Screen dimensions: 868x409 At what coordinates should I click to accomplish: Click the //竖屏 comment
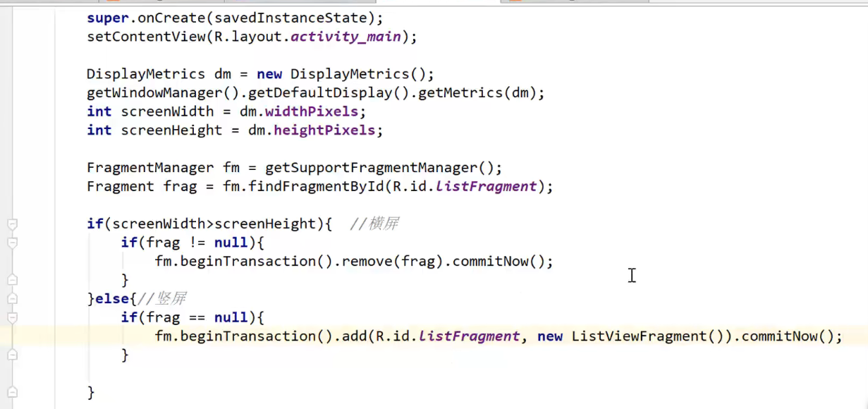point(161,299)
